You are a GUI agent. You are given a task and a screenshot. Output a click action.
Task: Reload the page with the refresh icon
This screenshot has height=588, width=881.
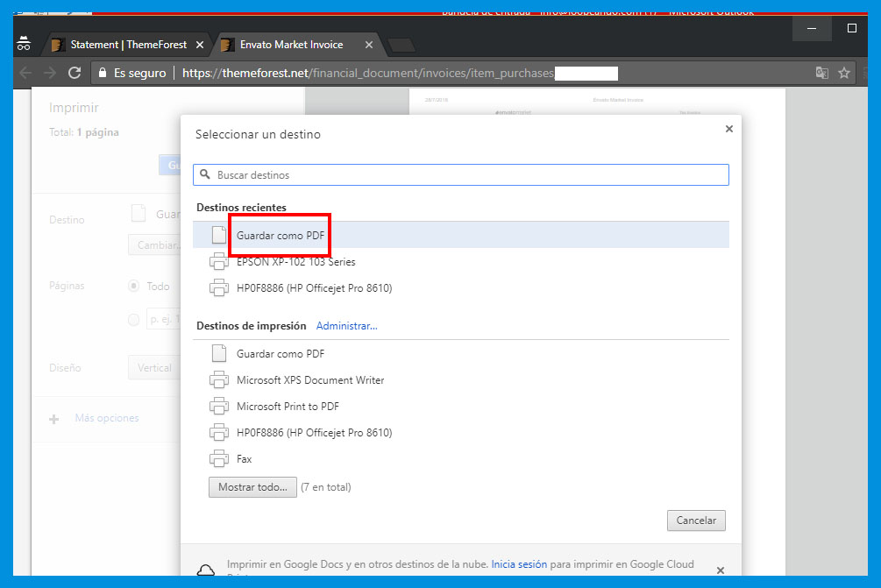pos(75,73)
